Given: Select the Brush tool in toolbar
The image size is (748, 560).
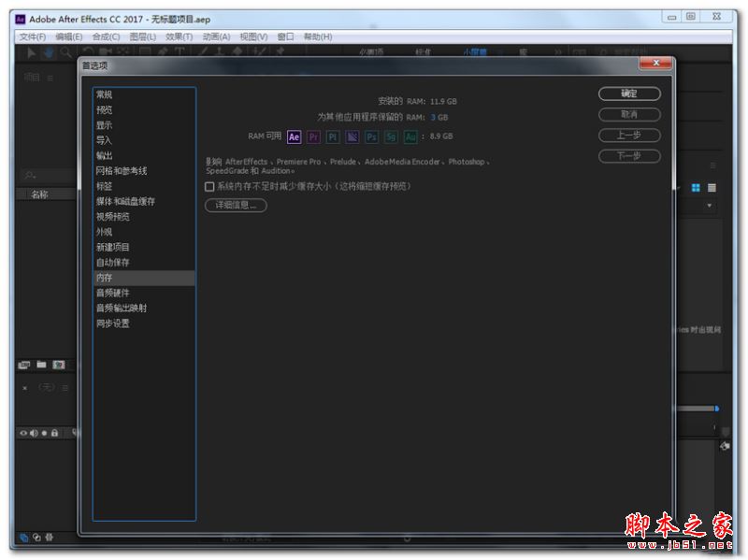Looking at the screenshot, I should click(x=202, y=52).
